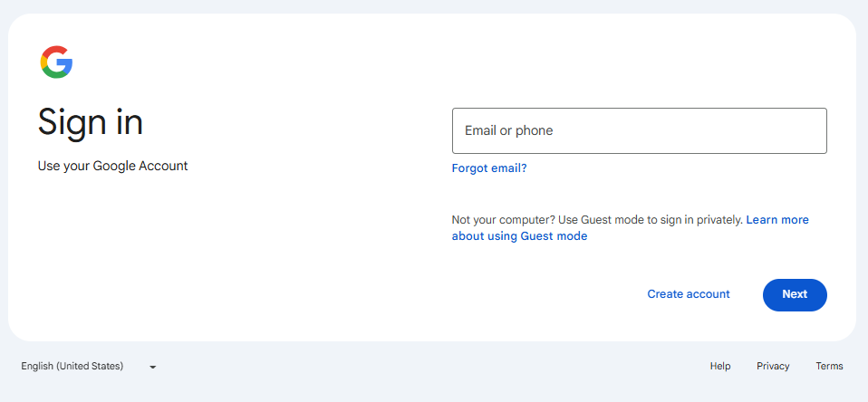
Task: Click the "English (United States)" language label text
Action: (72, 366)
